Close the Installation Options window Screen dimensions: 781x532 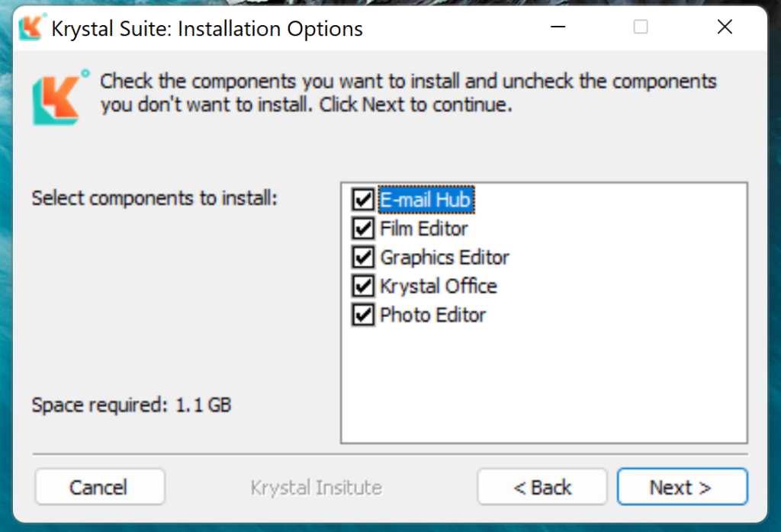click(x=725, y=27)
